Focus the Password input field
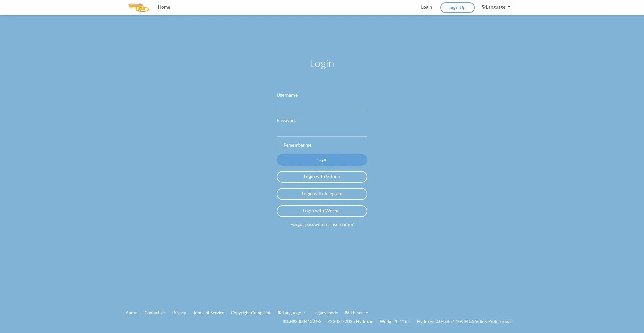Viewport: 644px width, 333px height. [x=322, y=131]
